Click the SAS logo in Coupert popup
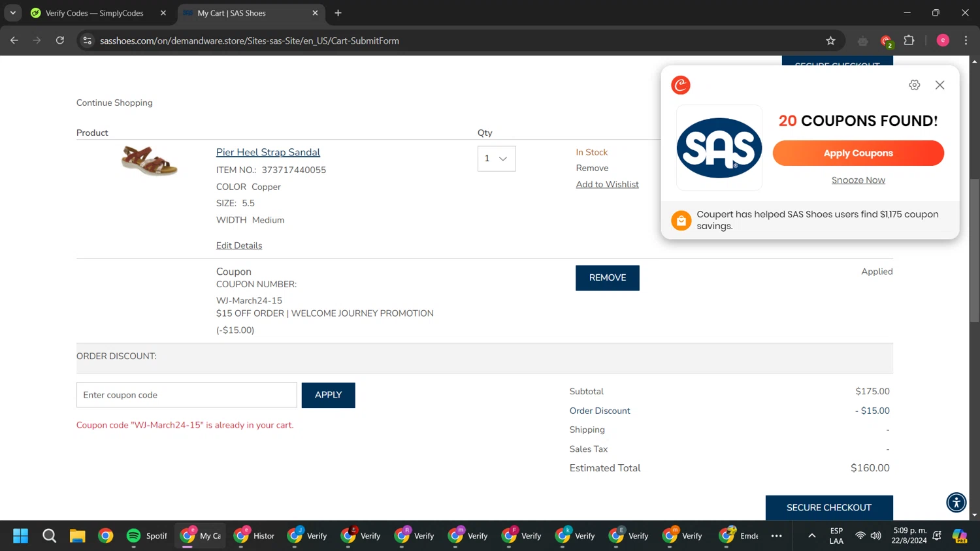Screen dimensions: 980x551 tap(719, 148)
